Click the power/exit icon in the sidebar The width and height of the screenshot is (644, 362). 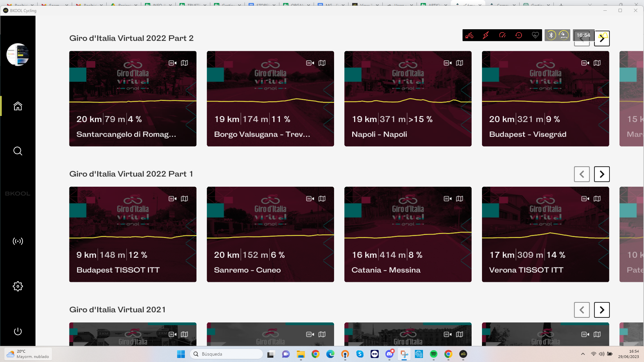(x=18, y=331)
